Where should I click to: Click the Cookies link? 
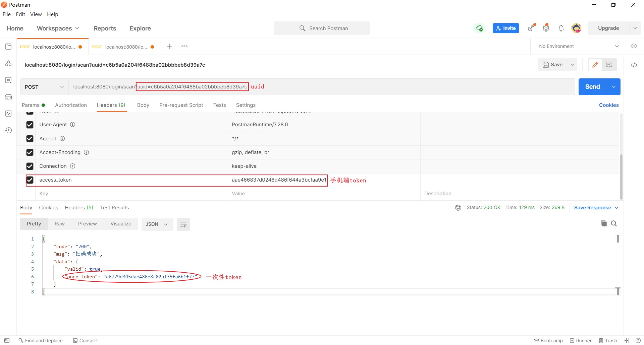pos(608,105)
